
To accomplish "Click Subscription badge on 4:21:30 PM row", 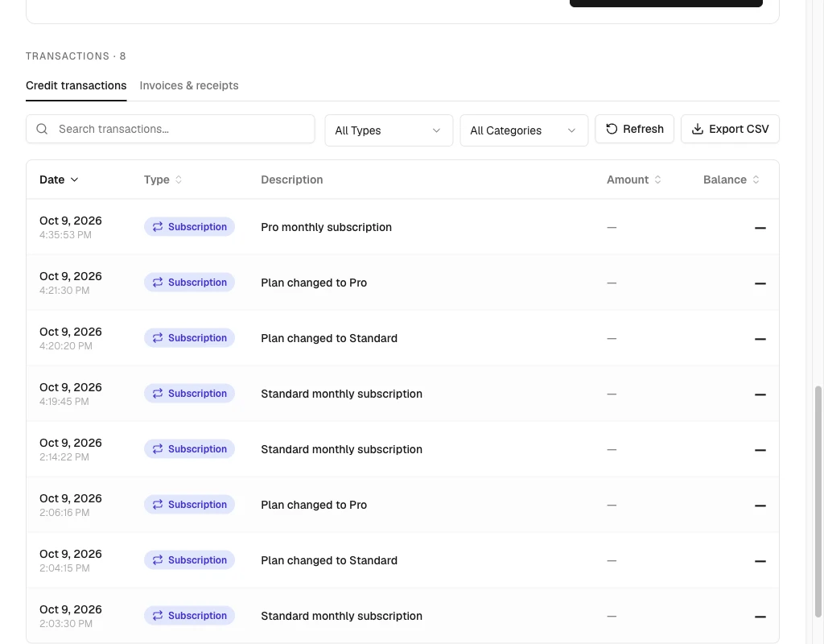I will [189, 283].
